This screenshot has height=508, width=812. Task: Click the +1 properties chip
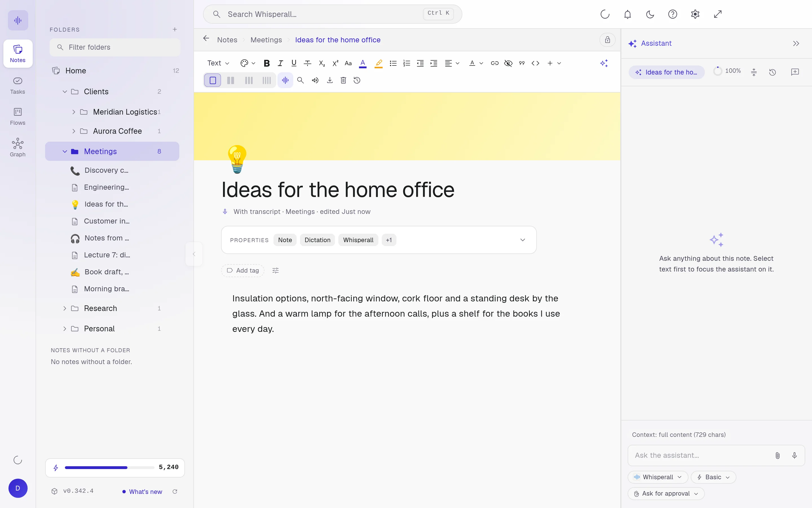click(389, 240)
